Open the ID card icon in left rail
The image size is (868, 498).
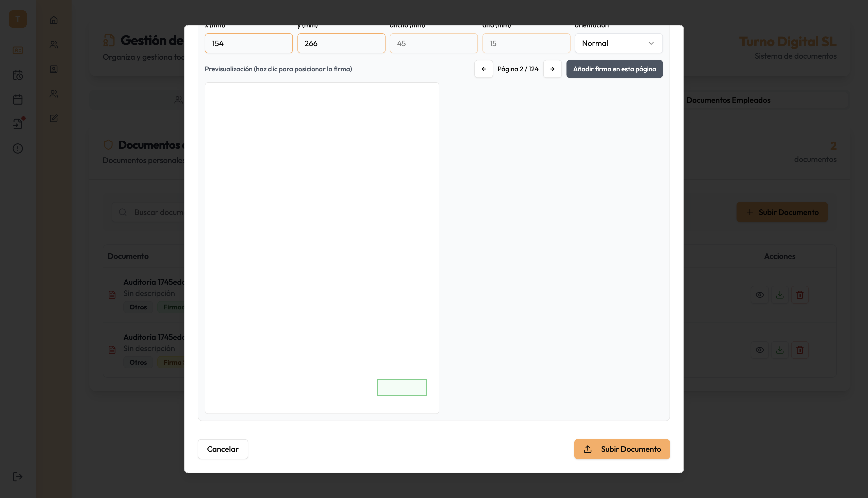[x=18, y=50]
